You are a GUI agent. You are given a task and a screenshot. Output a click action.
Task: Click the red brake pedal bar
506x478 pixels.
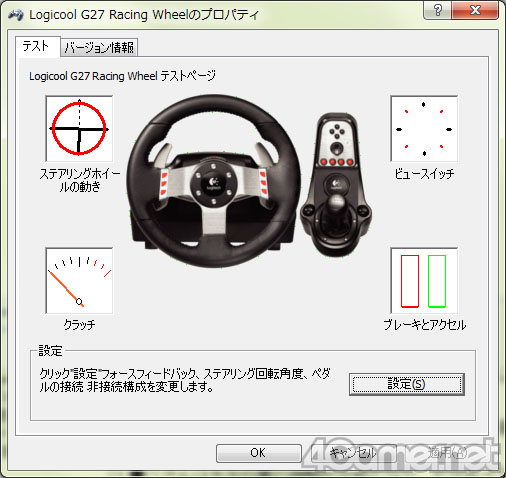click(410, 281)
